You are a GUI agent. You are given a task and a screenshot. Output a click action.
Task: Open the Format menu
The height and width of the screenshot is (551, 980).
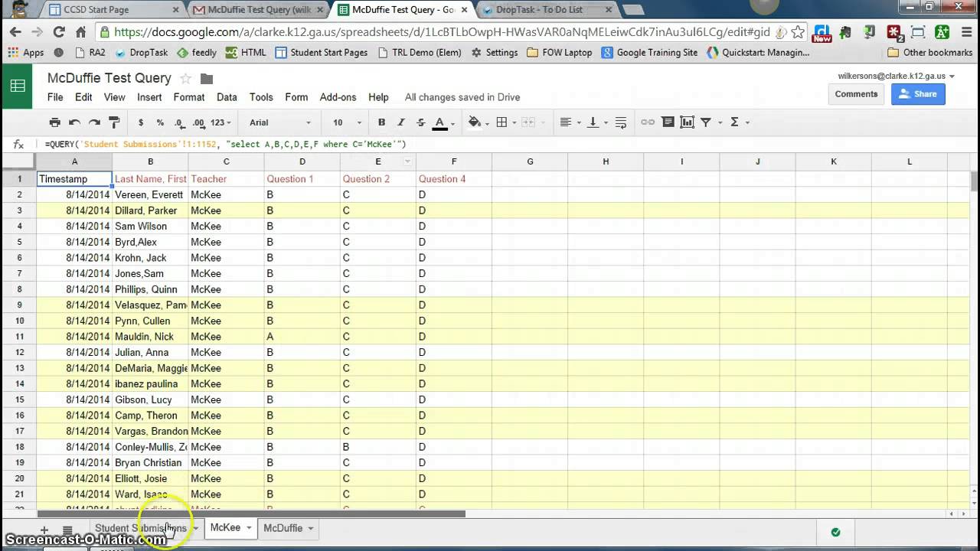tap(189, 97)
